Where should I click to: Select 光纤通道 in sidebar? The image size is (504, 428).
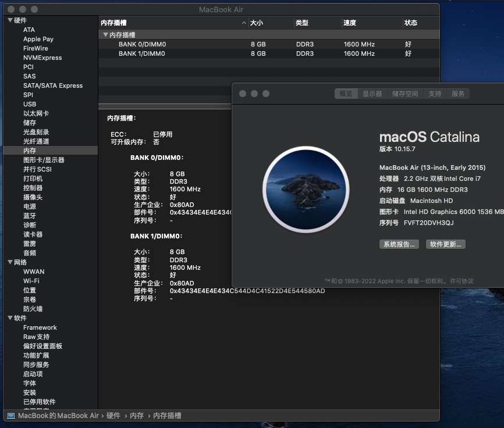[36, 141]
